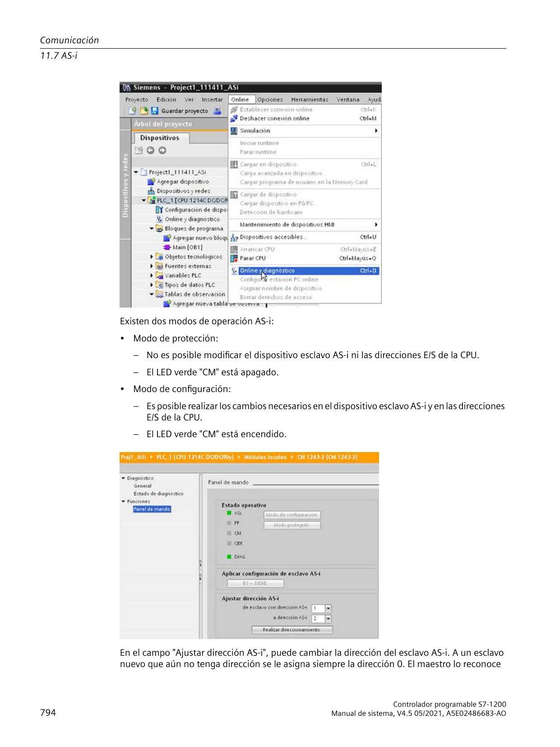Click Online y diagnóstico icon in project tree
The height and width of the screenshot is (747, 560).
pos(159,219)
